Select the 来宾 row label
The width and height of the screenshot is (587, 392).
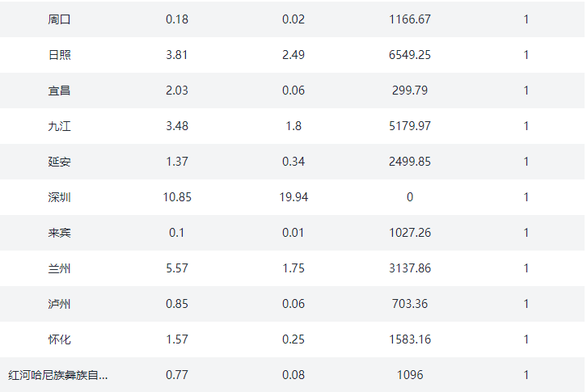point(59,233)
